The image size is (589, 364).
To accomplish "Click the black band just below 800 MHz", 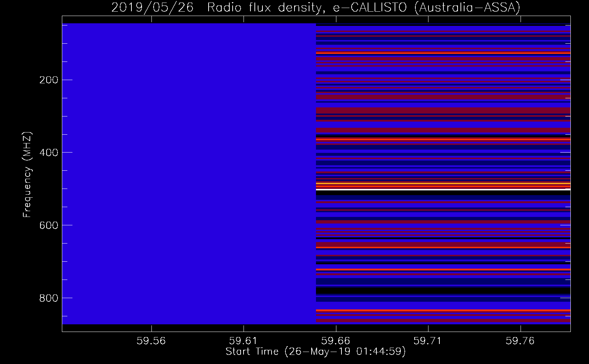I will pos(443,290).
